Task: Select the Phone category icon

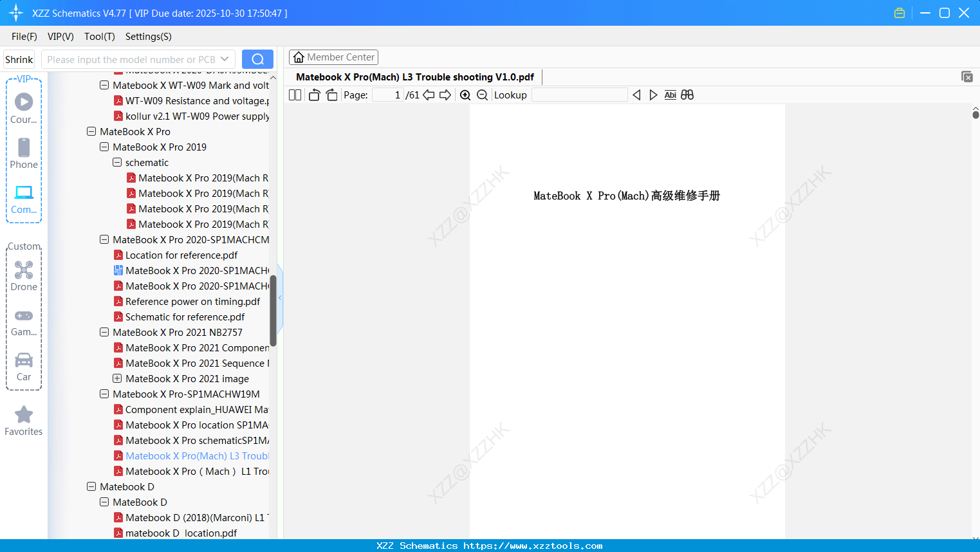Action: 24,153
